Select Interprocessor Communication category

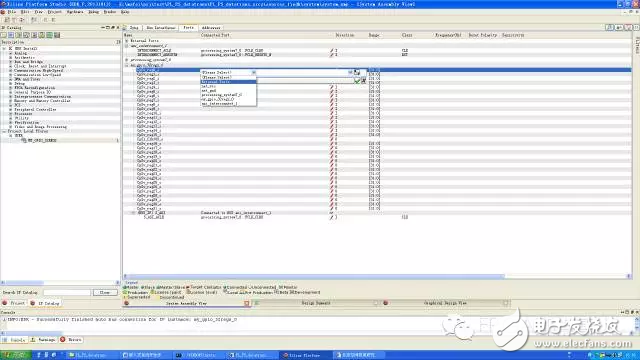(42, 97)
